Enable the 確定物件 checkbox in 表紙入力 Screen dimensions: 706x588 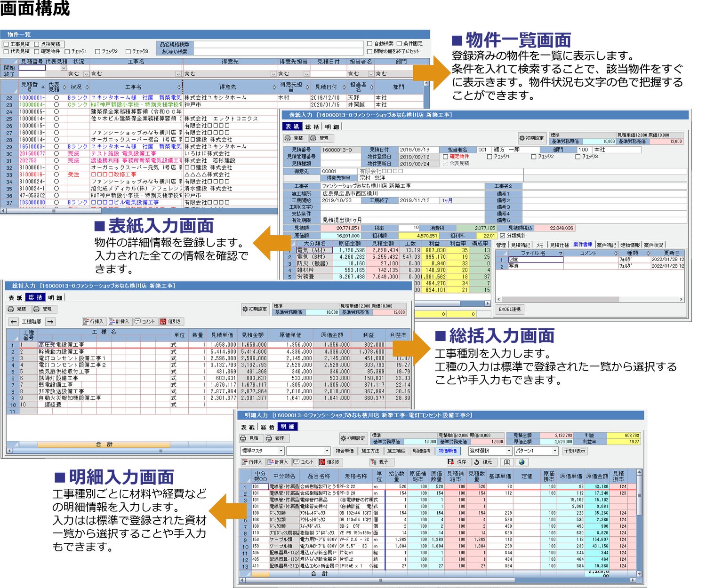click(x=445, y=157)
